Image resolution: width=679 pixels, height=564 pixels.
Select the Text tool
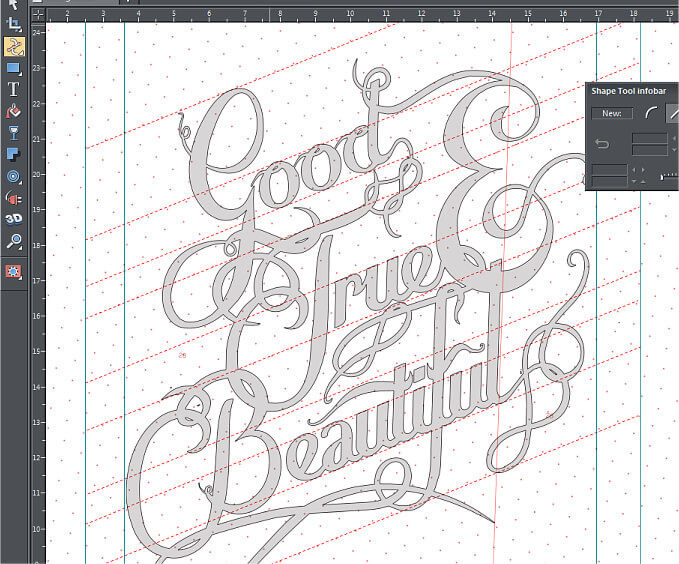[x=14, y=89]
